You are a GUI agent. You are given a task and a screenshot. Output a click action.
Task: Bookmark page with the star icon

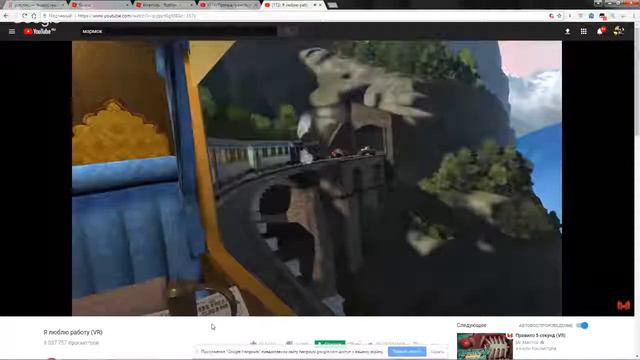coord(560,16)
